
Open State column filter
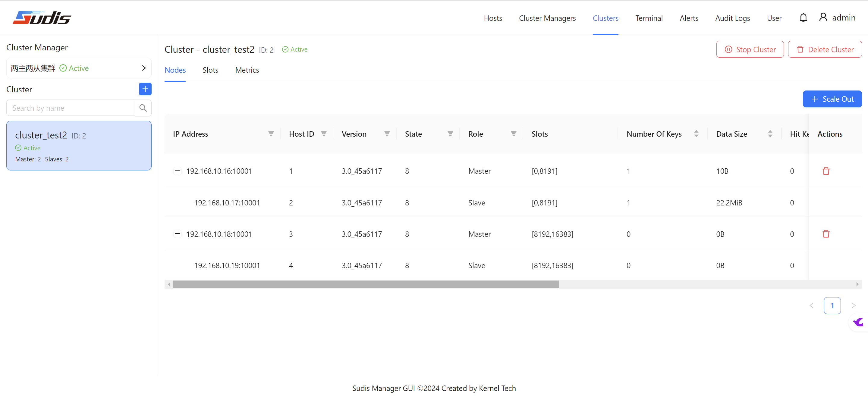click(x=451, y=134)
